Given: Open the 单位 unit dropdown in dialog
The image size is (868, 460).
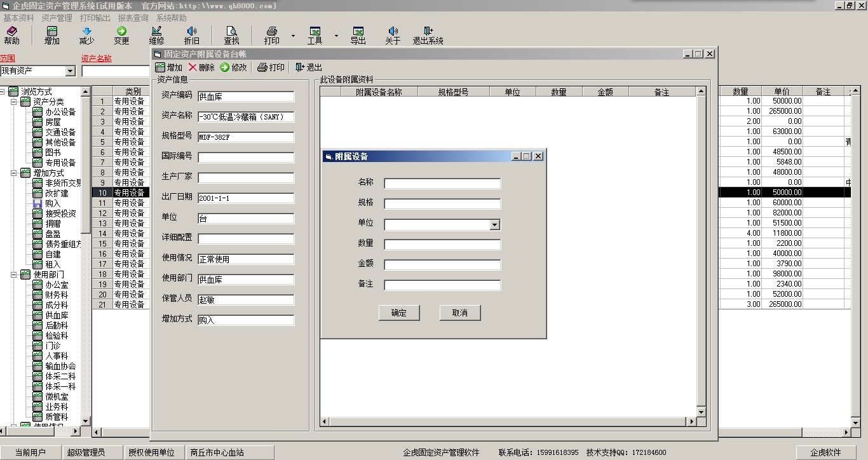Looking at the screenshot, I should tap(494, 225).
